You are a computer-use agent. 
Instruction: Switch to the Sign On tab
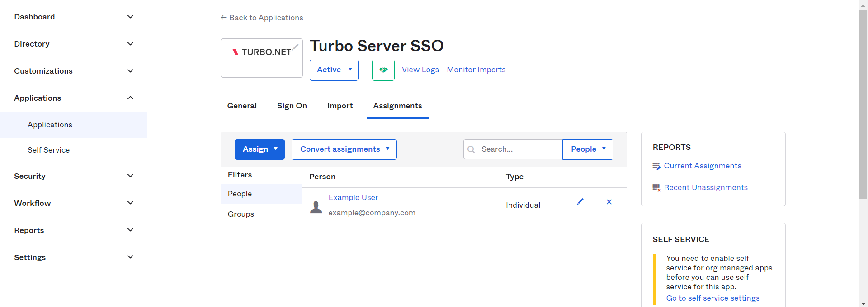(x=292, y=106)
